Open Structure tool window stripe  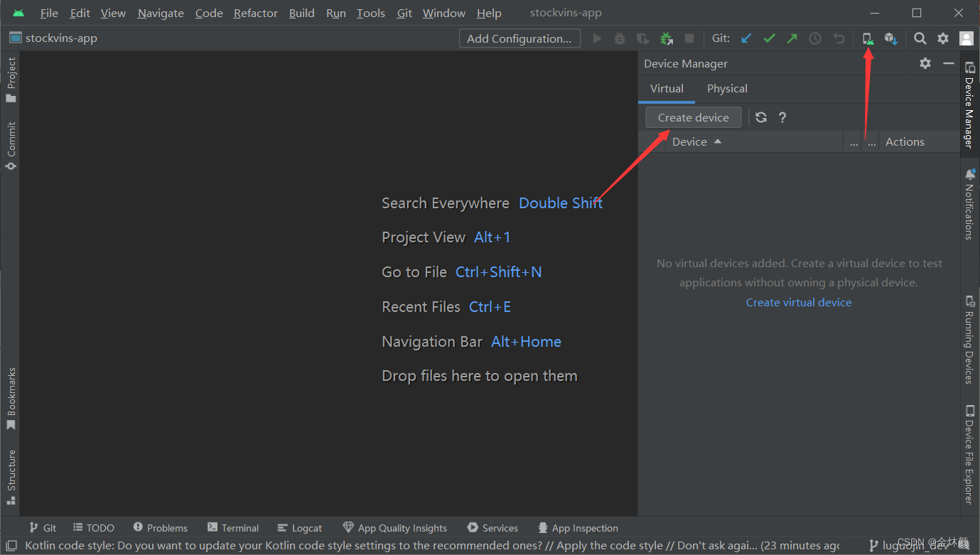pyautogui.click(x=11, y=478)
